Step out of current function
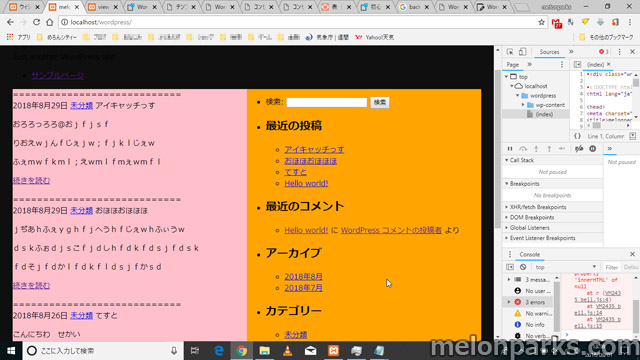 (x=549, y=149)
